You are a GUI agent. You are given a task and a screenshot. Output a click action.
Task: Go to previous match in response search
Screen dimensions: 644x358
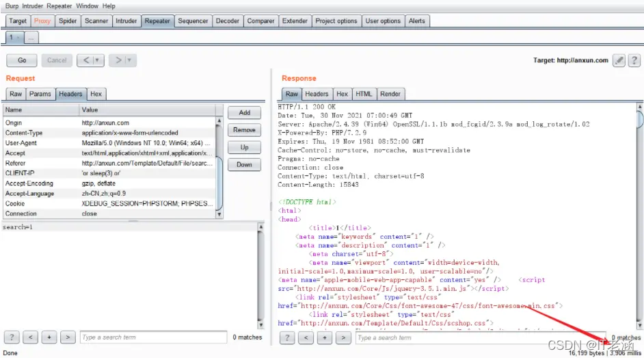coord(306,338)
